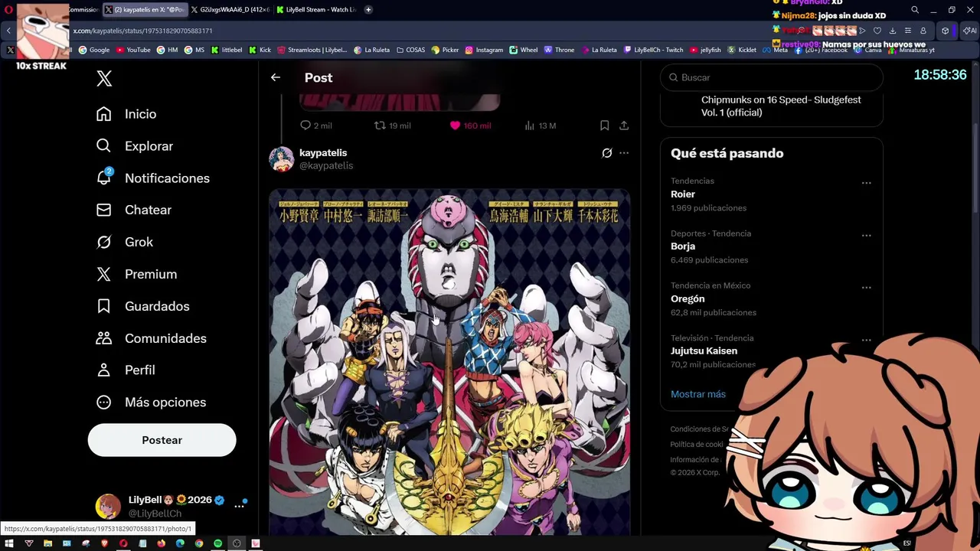Image resolution: width=980 pixels, height=551 pixels.
Task: Open the Windows Start menu
Action: [9, 543]
